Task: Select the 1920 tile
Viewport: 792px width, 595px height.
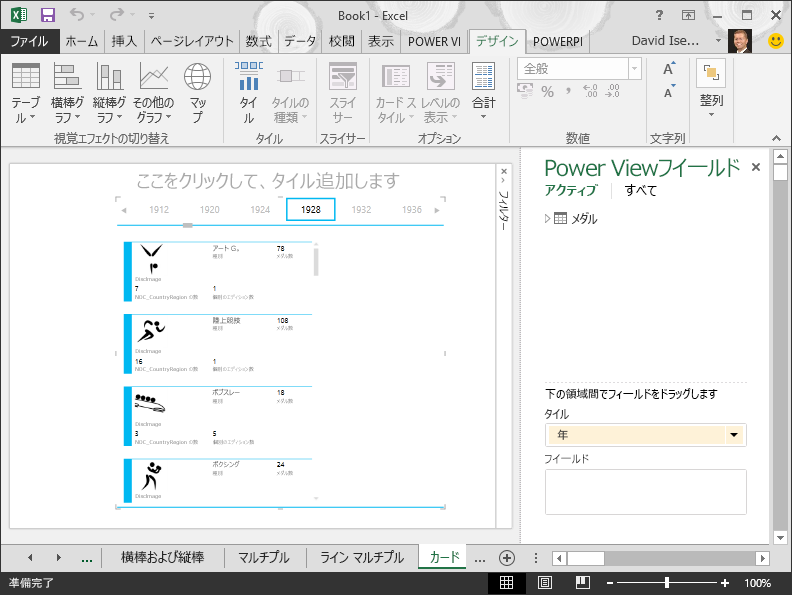Action: tap(210, 210)
